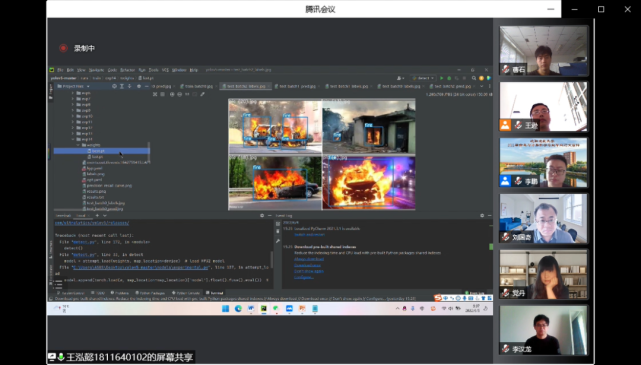Screen dimensions: 641x365
Task: Toggle the grid icon in image viewer toolbar
Action: pyautogui.click(x=162, y=94)
